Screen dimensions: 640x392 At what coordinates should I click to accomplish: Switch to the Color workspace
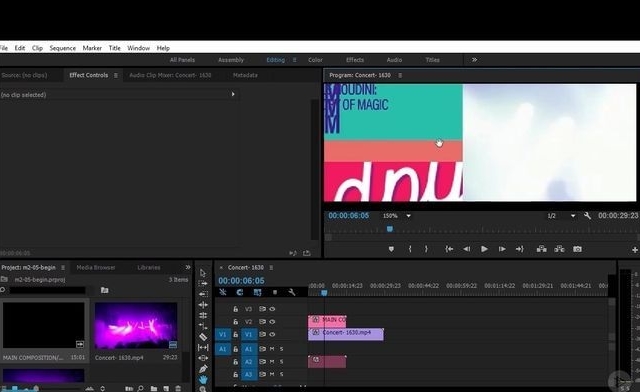(315, 60)
